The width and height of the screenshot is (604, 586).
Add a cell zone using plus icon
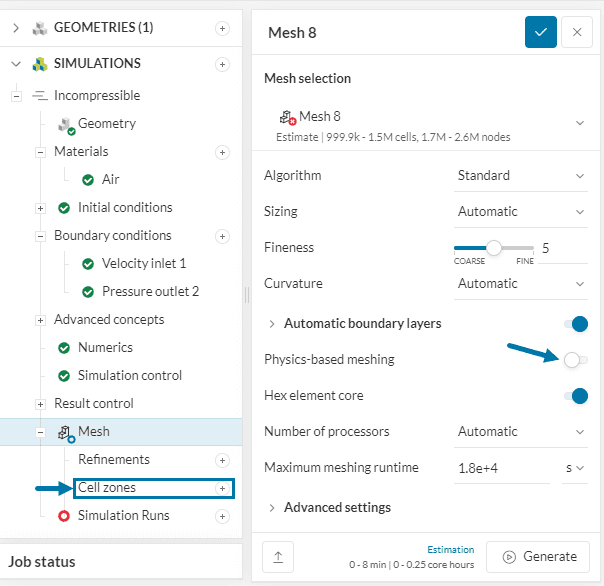(222, 488)
